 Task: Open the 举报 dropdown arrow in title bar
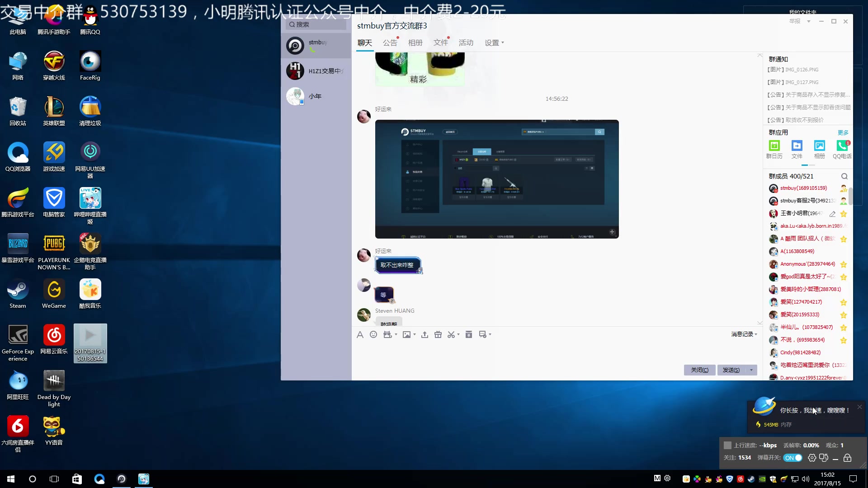click(x=809, y=21)
